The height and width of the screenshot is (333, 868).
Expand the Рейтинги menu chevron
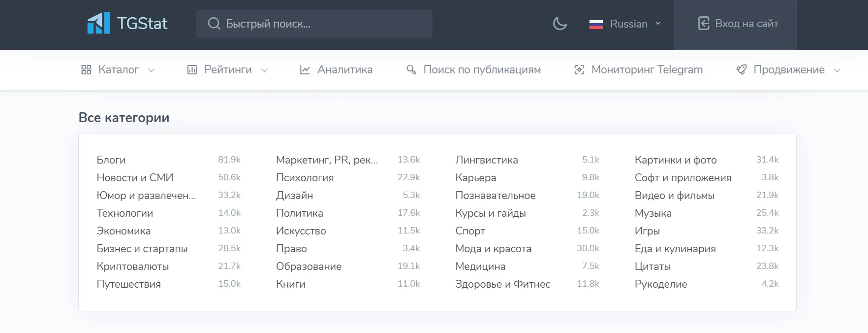[264, 70]
